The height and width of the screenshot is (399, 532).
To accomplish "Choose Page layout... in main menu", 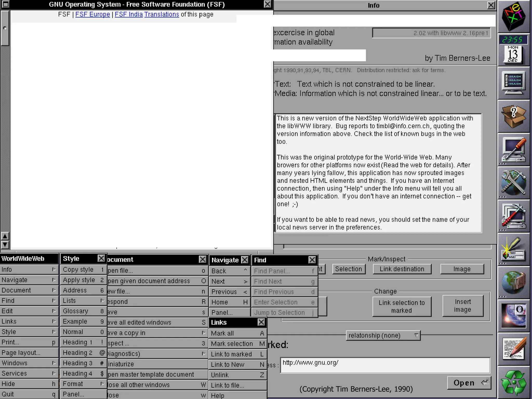I will point(29,353).
